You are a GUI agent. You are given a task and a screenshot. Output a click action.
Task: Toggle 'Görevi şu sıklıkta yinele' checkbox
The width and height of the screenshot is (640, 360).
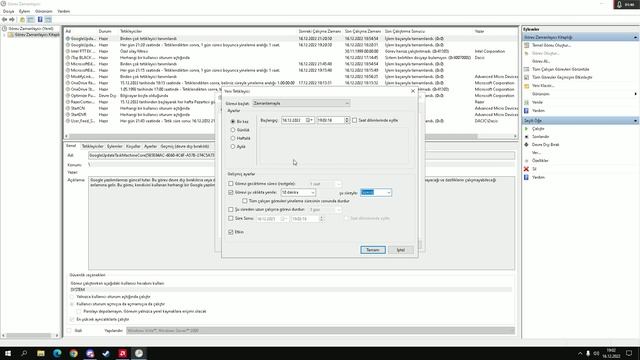(231, 192)
